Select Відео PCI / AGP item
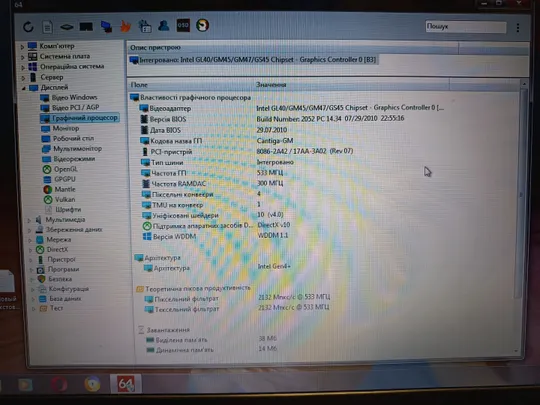This screenshot has width=540, height=405. click(x=70, y=107)
